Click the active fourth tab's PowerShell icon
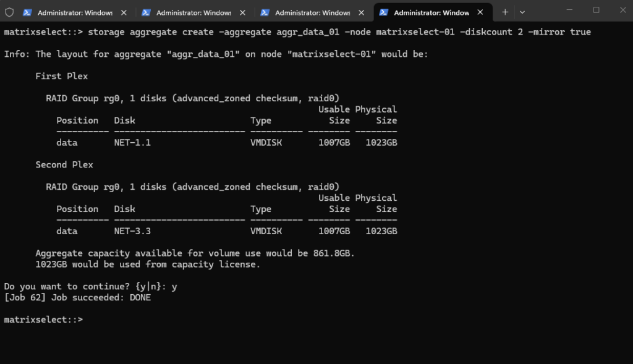The width and height of the screenshot is (633, 364). (x=384, y=12)
